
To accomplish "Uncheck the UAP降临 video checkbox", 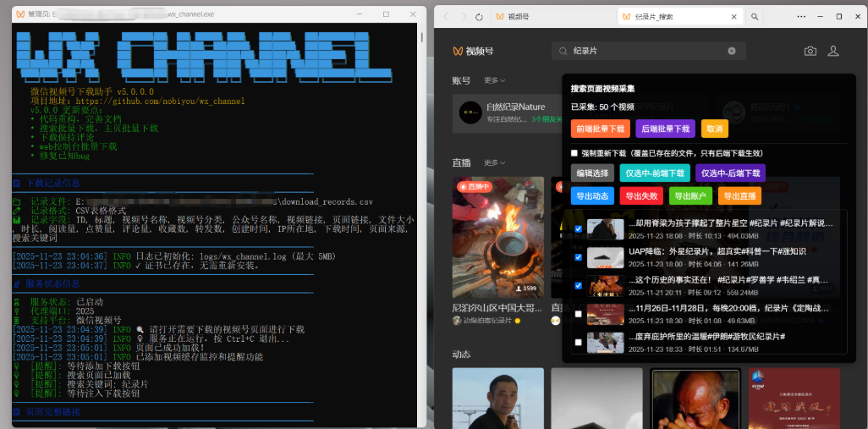I will pyautogui.click(x=578, y=257).
